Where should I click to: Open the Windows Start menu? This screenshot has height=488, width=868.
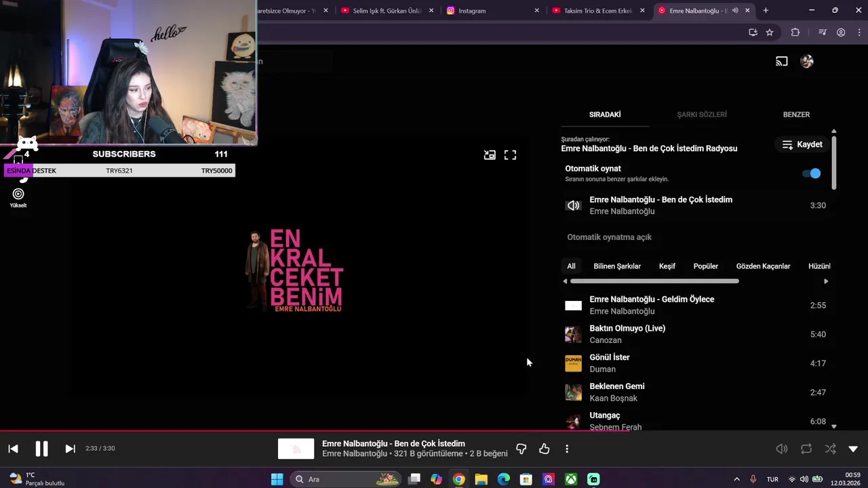(x=277, y=479)
